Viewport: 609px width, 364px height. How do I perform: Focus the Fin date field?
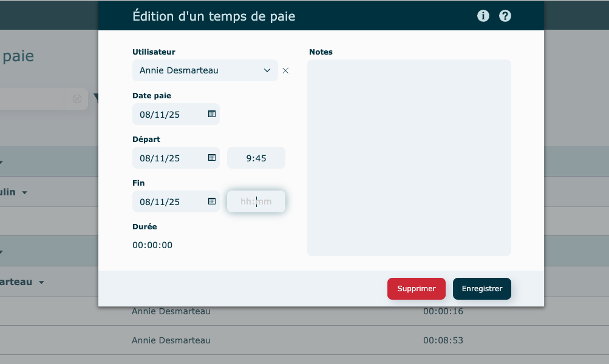pyautogui.click(x=168, y=201)
